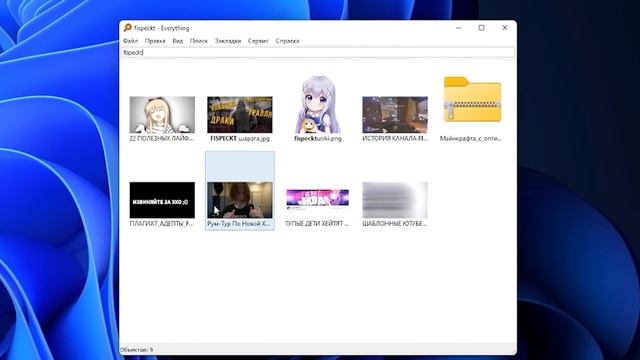
Task: Click the file name Майнкрафта_с_опти...
Action: (471, 138)
